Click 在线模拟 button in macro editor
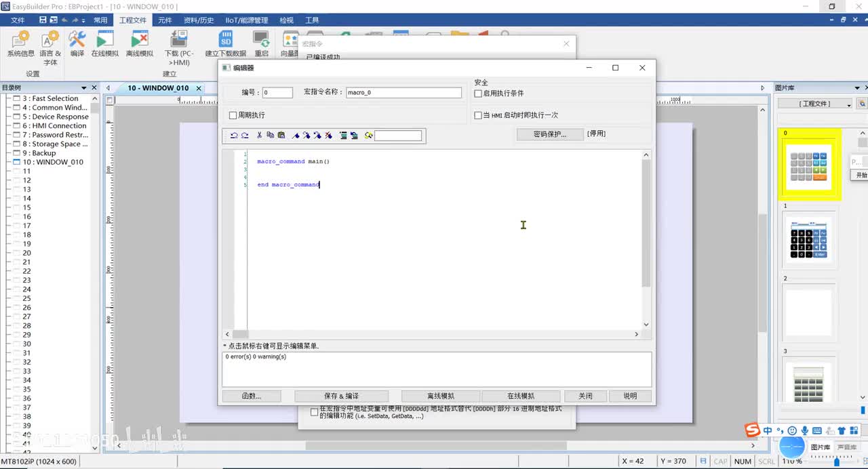 coord(521,396)
